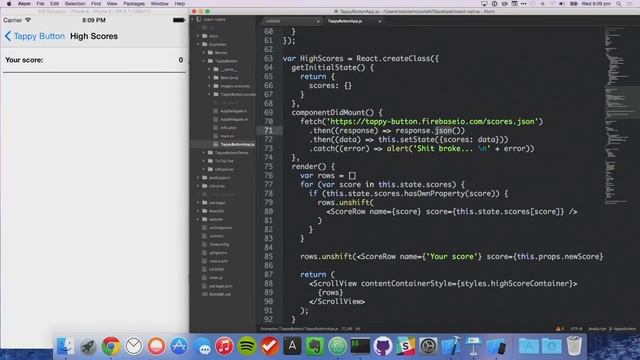Open Slack from the dock

[x=405, y=347]
